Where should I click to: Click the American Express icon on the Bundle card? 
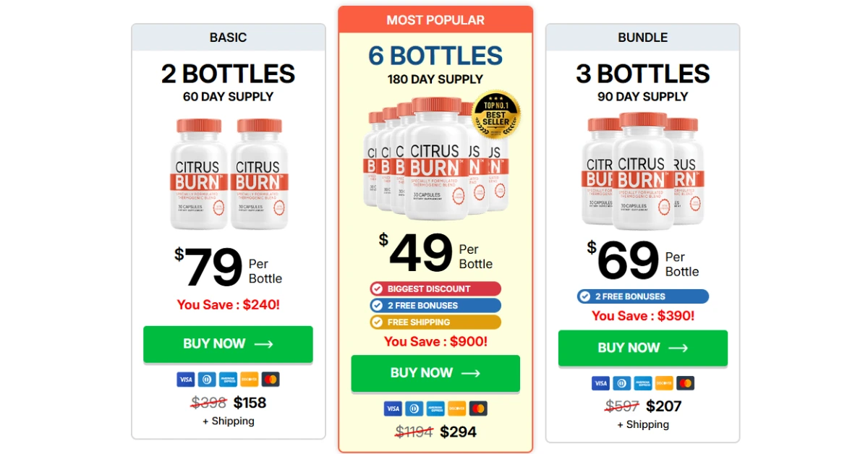pyautogui.click(x=642, y=383)
